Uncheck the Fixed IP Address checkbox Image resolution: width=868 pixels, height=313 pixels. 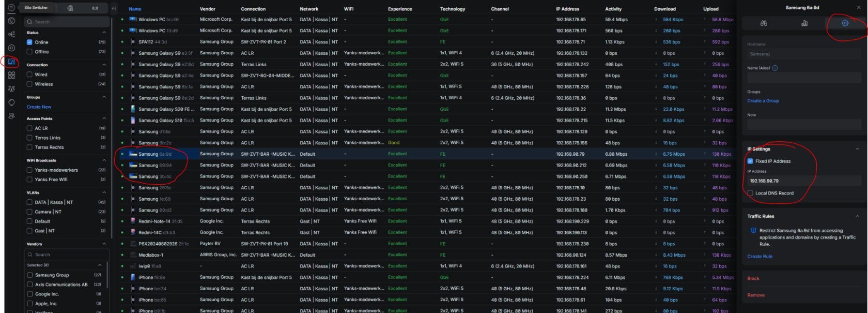point(750,161)
